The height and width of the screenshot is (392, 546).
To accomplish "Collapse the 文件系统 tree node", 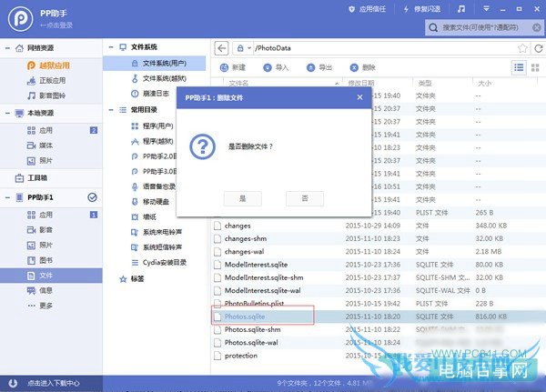I will (x=111, y=47).
